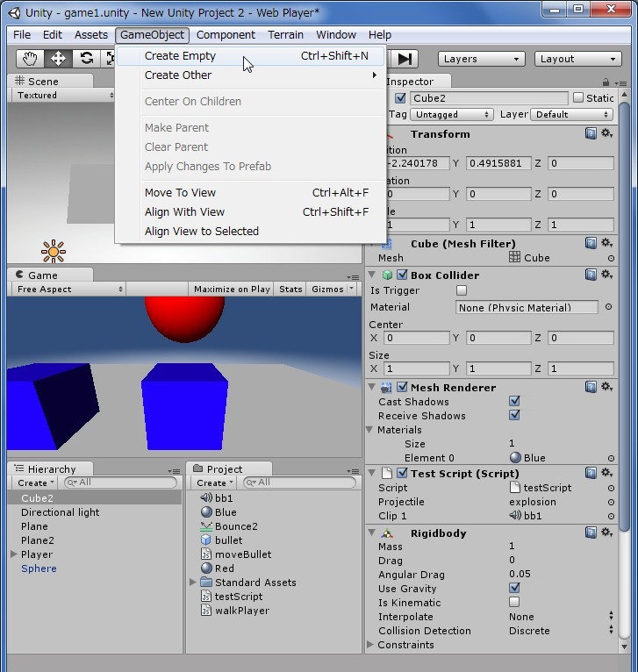Click the Stats button in Game view
Image resolution: width=638 pixels, height=672 pixels.
click(290, 290)
